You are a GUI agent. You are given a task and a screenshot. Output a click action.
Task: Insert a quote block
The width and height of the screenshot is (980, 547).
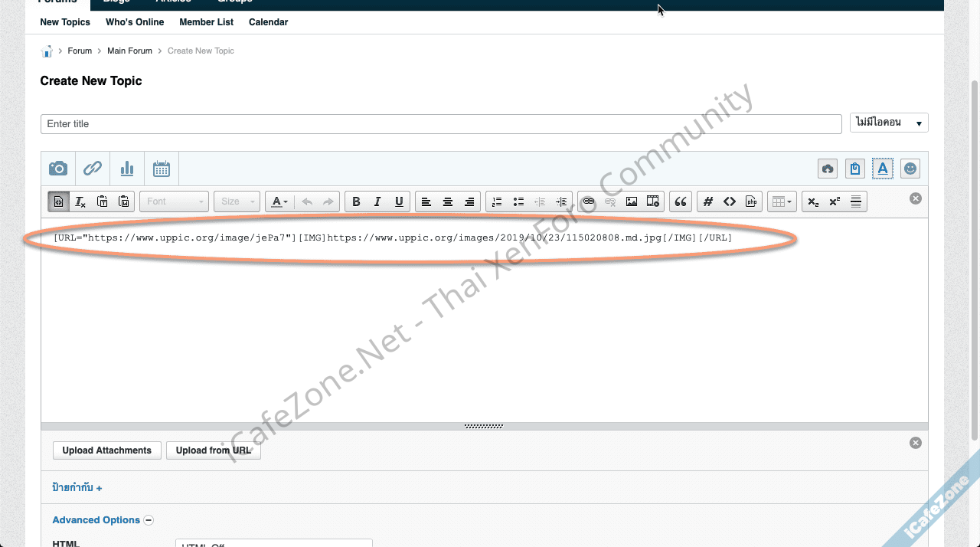pyautogui.click(x=681, y=201)
